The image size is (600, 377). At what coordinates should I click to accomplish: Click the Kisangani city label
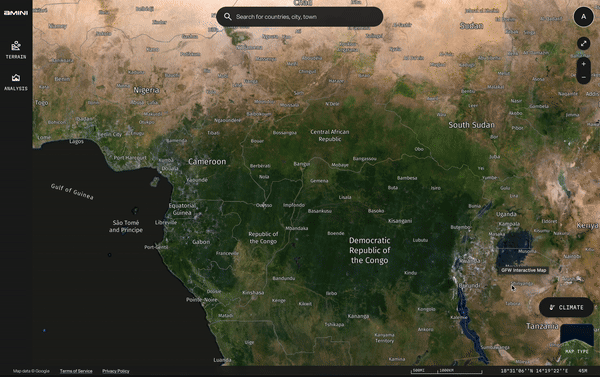click(400, 221)
